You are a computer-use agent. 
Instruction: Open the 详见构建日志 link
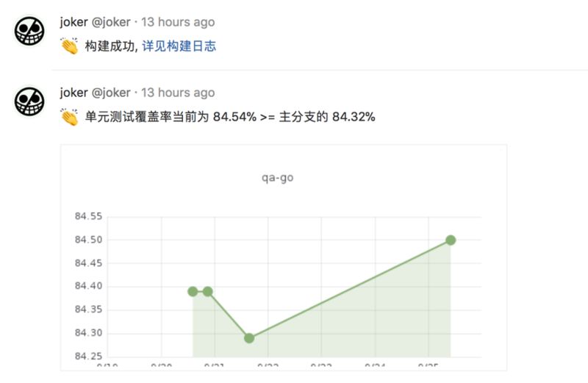click(x=179, y=46)
